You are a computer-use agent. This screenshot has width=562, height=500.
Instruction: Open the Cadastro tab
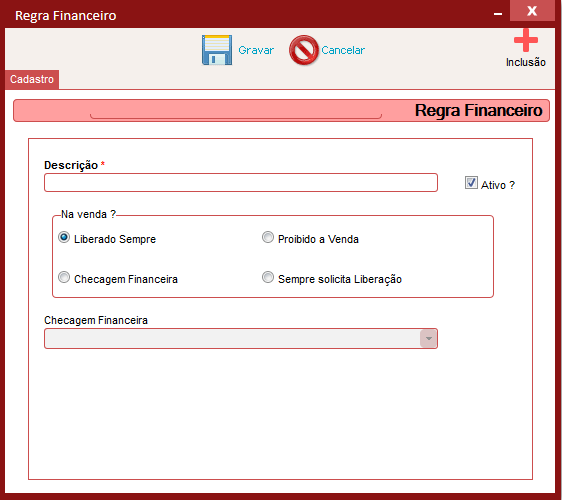tap(32, 79)
